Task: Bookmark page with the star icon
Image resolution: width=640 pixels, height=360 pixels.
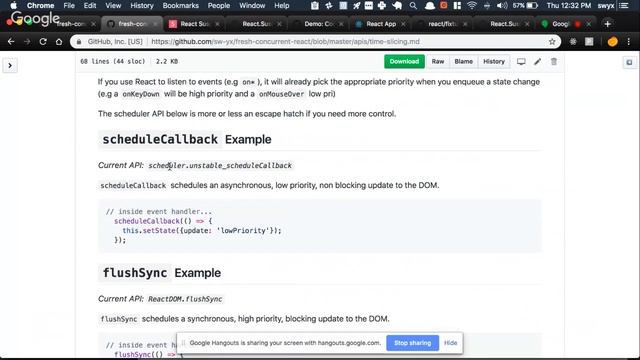Action: click(552, 42)
